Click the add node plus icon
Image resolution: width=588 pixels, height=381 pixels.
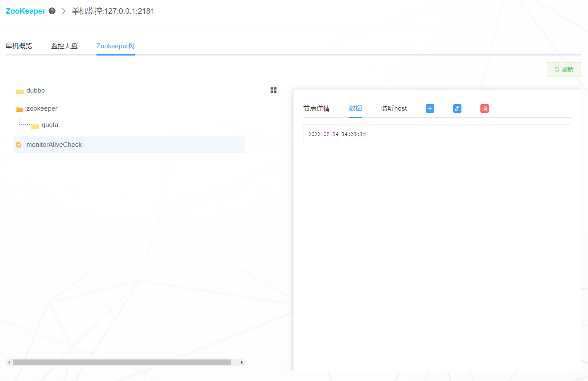pyautogui.click(x=430, y=108)
